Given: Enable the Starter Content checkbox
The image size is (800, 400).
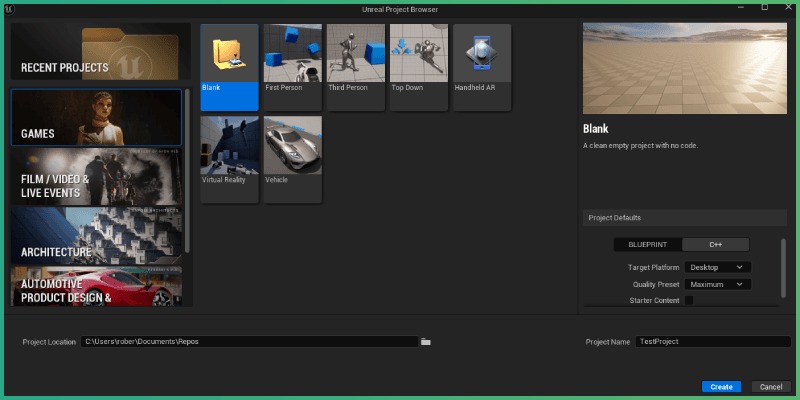Looking at the screenshot, I should [x=689, y=301].
